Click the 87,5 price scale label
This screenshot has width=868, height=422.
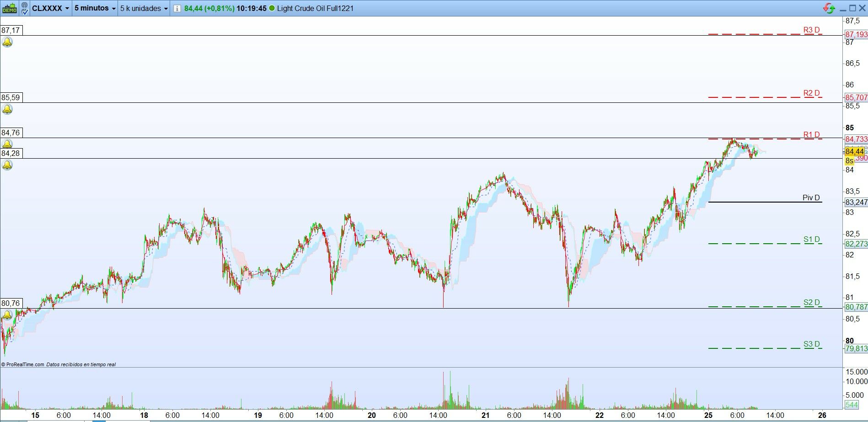pos(852,21)
